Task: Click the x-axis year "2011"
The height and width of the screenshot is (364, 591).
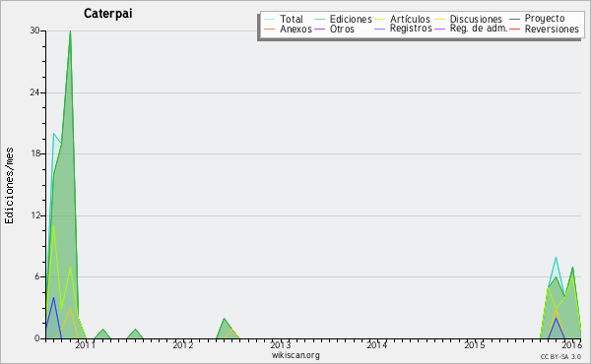Action: (x=85, y=344)
